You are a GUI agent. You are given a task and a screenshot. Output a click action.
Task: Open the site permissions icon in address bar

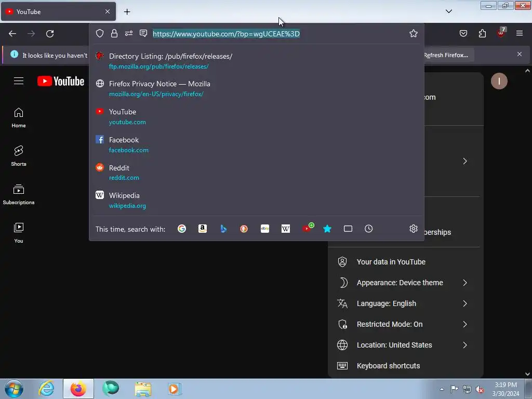point(129,33)
